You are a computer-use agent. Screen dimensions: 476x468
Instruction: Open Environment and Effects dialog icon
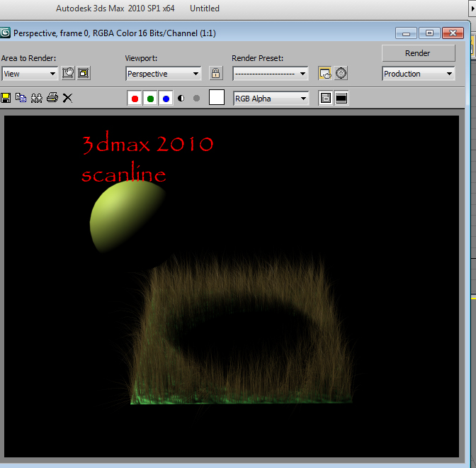(x=341, y=73)
